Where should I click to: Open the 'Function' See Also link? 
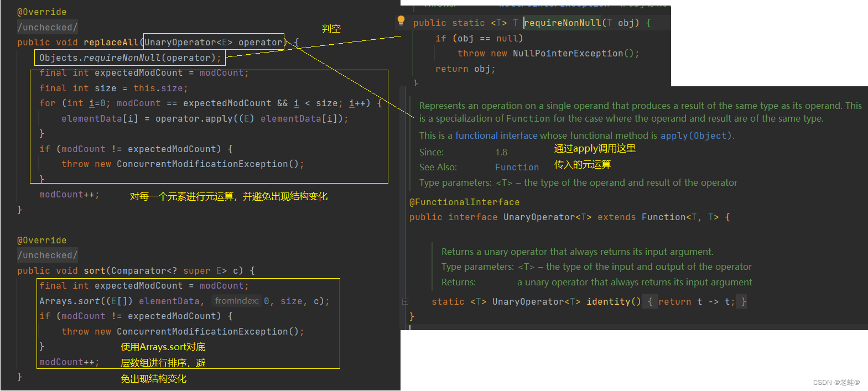point(517,167)
